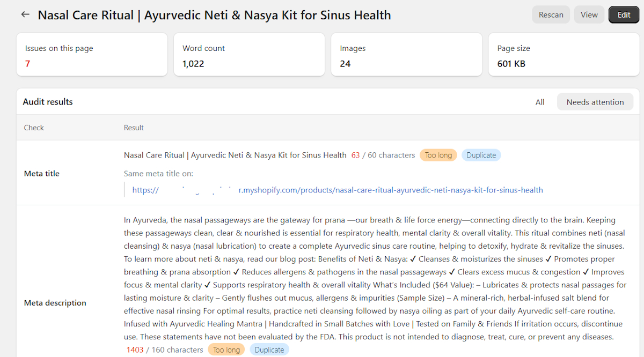
Task: Select the Meta description row label
Action: point(55,303)
